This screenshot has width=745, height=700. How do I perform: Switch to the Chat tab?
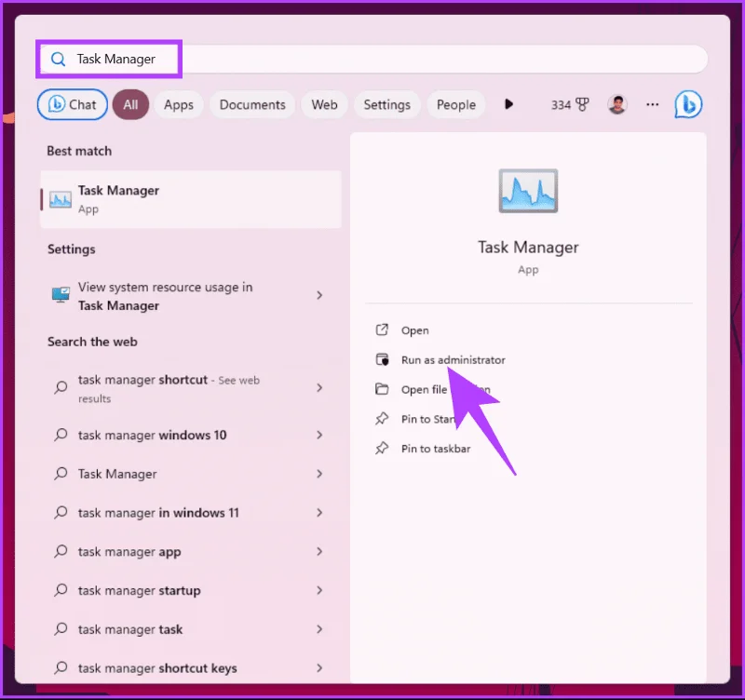point(73,104)
